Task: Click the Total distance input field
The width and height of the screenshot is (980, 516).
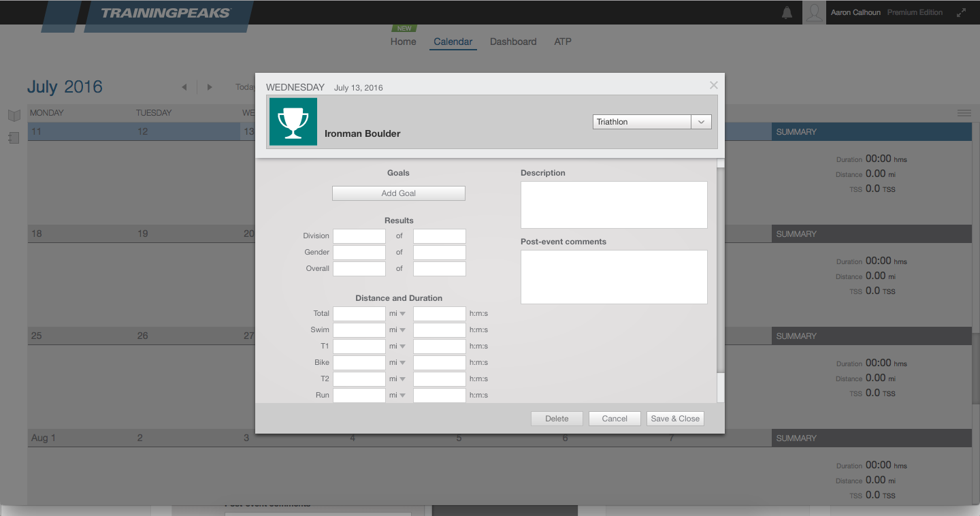Action: 359,314
